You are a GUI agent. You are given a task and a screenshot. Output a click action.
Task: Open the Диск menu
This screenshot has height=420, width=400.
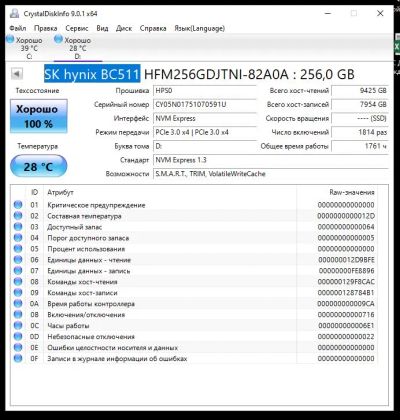tap(124, 28)
